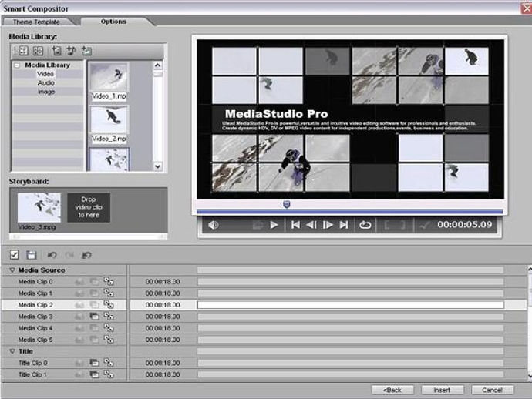The width and height of the screenshot is (532, 399).
Task: Click the import audio note icon
Action: (71, 51)
